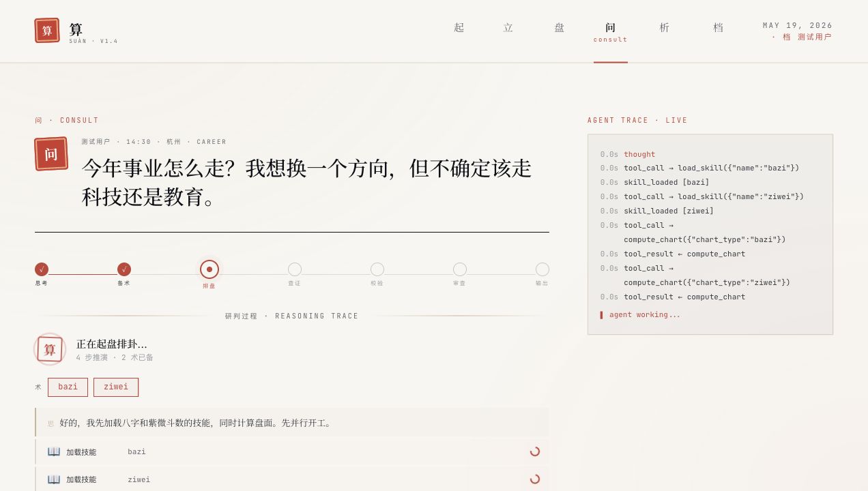Click the 测试用户 14:30 杭州 CAREER metadata line
The image size is (868, 491).
pyautogui.click(x=154, y=142)
